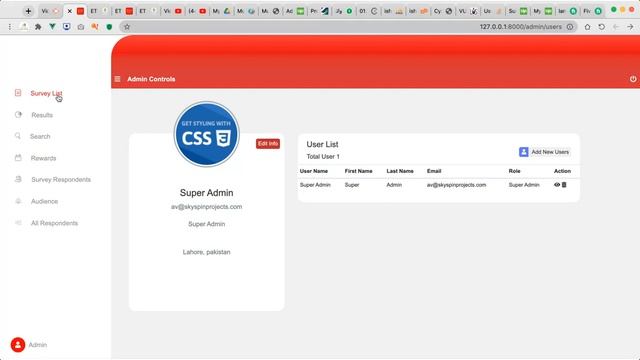
Task: Click the Admin Controls title
Action: point(151,79)
